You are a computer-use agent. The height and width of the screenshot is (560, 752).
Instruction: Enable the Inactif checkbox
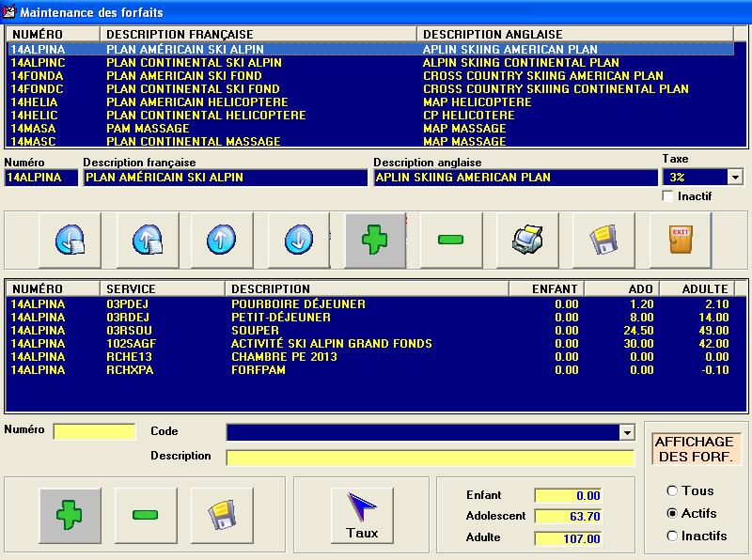click(668, 196)
